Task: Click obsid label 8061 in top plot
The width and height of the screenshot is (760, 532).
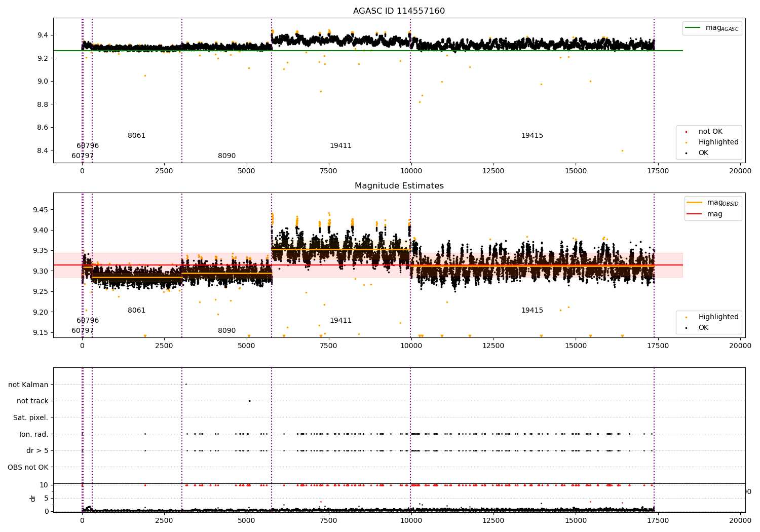Action: pos(136,136)
